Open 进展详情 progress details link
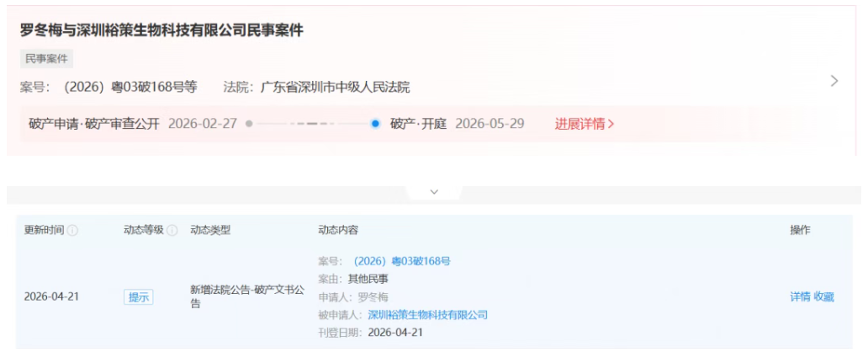The height and width of the screenshot is (363, 868). 585,124
